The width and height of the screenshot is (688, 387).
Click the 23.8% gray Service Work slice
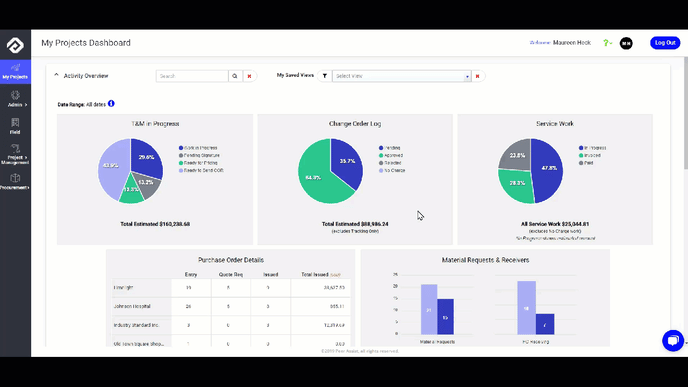point(518,156)
